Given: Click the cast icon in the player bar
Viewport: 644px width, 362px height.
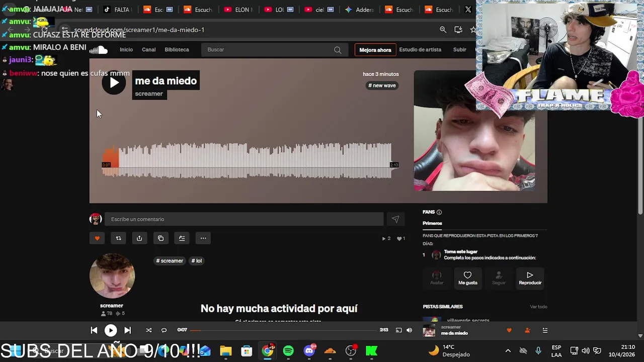Looking at the screenshot, I should [398, 330].
